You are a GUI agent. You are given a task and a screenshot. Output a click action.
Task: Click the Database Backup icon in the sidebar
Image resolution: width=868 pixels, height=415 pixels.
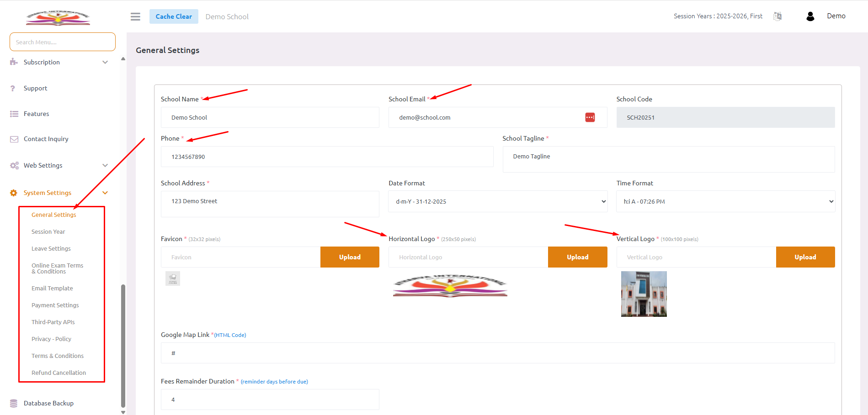[14, 403]
